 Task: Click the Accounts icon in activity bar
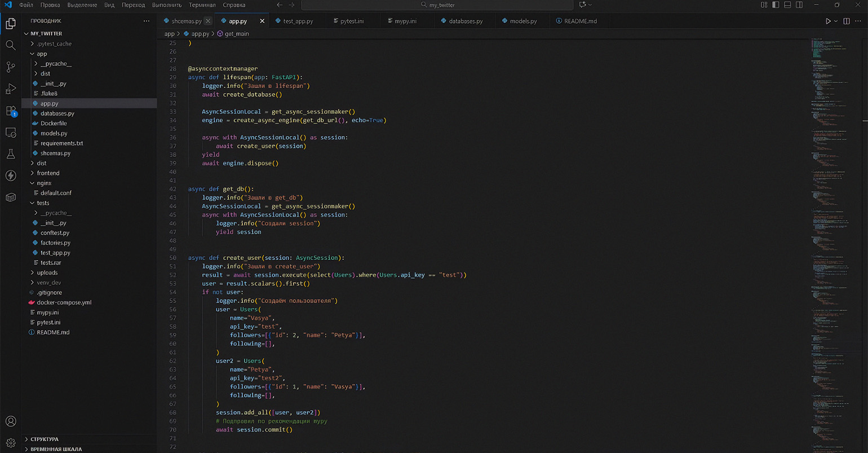click(10, 421)
